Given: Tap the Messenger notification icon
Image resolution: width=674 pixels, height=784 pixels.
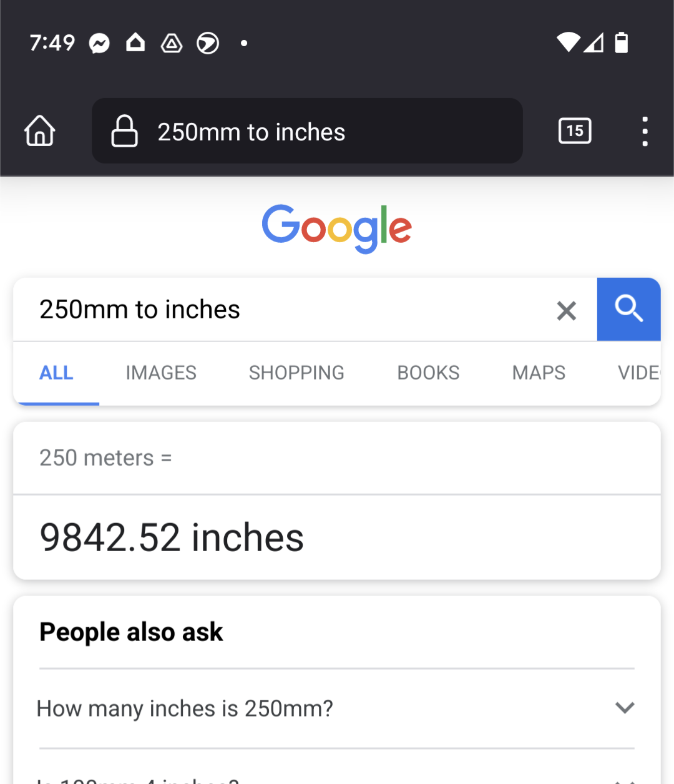Looking at the screenshot, I should [99, 43].
